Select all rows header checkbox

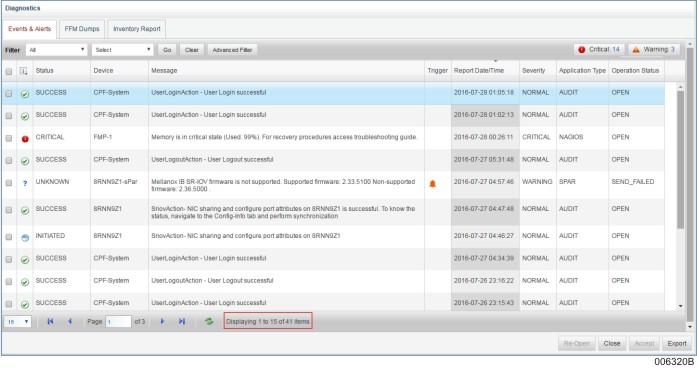pos(8,72)
